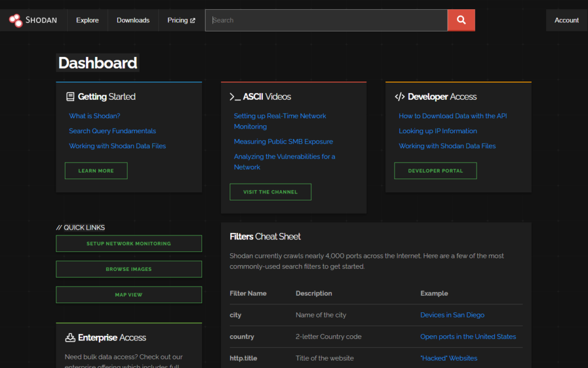Open the "Hacked" Websites example link
Screen dimensions: 588x368
point(449,358)
